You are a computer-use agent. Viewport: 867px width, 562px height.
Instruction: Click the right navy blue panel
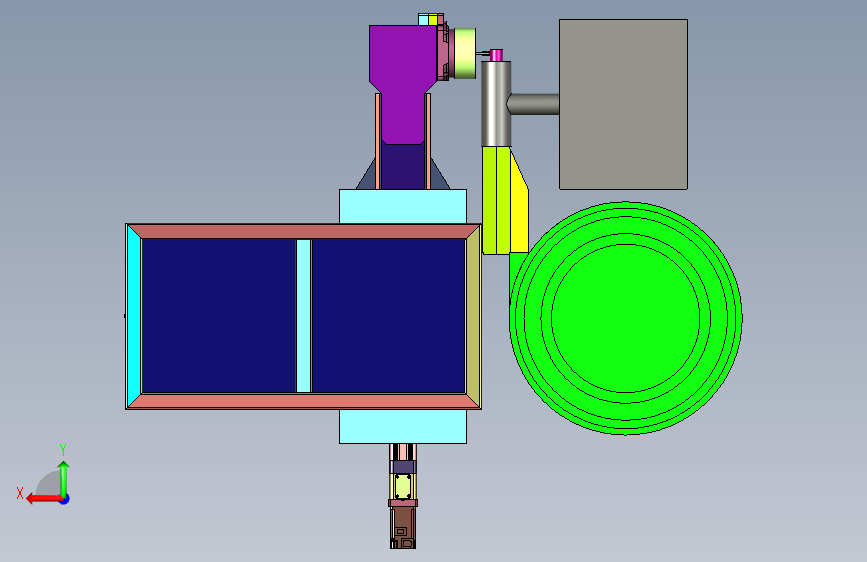pos(388,316)
